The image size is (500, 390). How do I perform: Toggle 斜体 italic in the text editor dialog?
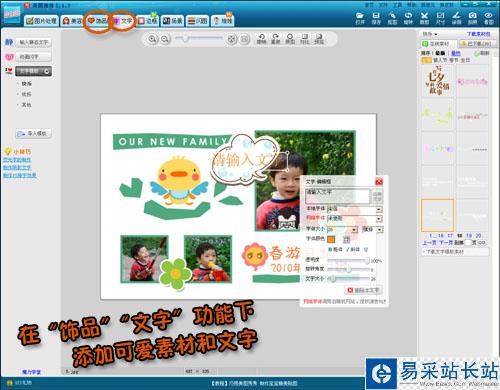click(353, 249)
